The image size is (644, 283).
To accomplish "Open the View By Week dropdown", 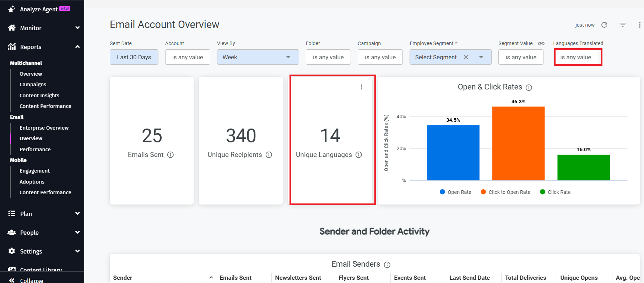I will 258,57.
